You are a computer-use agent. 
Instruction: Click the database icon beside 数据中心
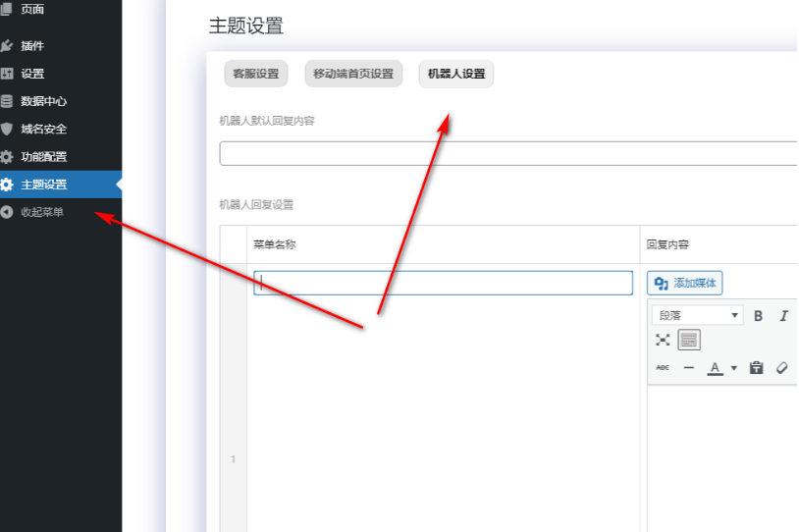7,101
